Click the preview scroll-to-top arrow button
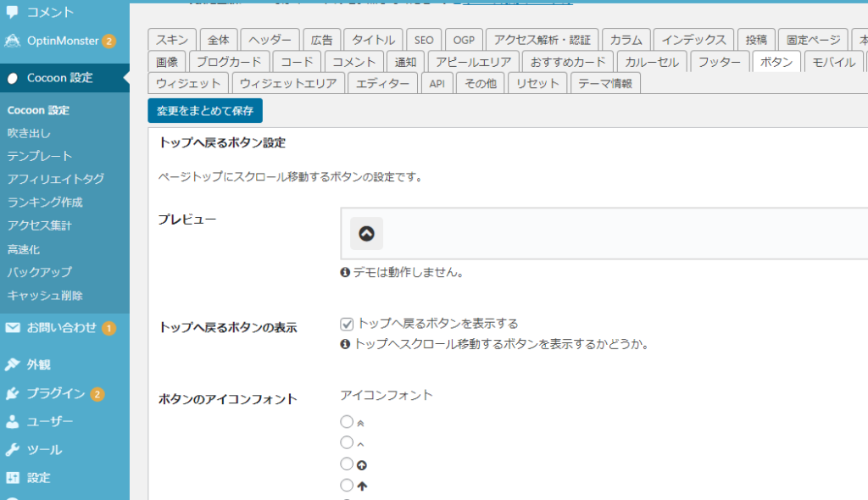 click(366, 234)
